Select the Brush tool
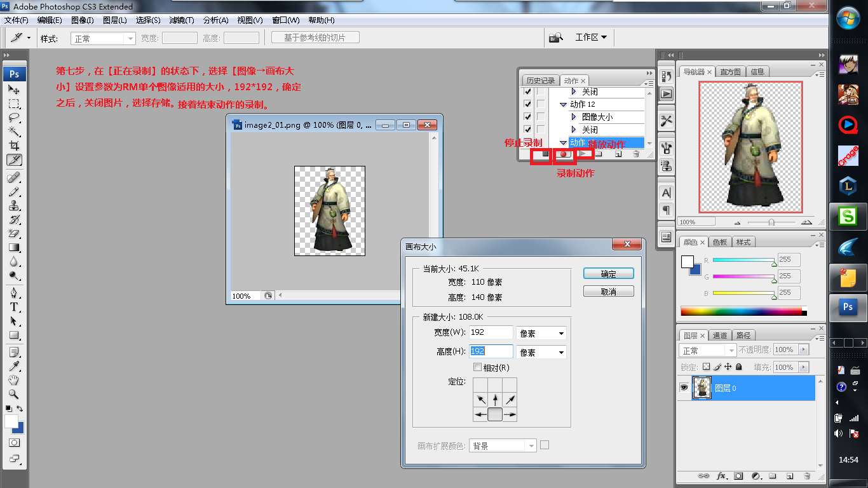Viewport: 868px width, 488px height. (x=14, y=191)
